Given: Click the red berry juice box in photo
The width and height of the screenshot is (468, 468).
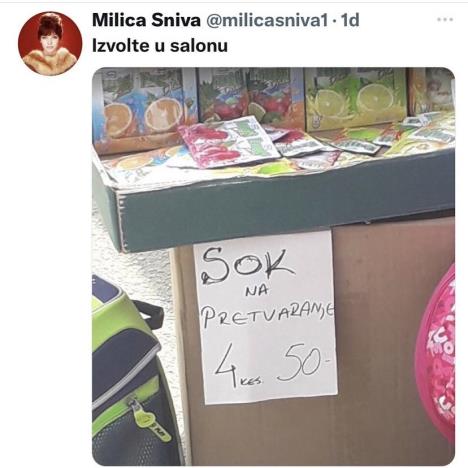Looking at the screenshot, I should pyautogui.click(x=250, y=95).
